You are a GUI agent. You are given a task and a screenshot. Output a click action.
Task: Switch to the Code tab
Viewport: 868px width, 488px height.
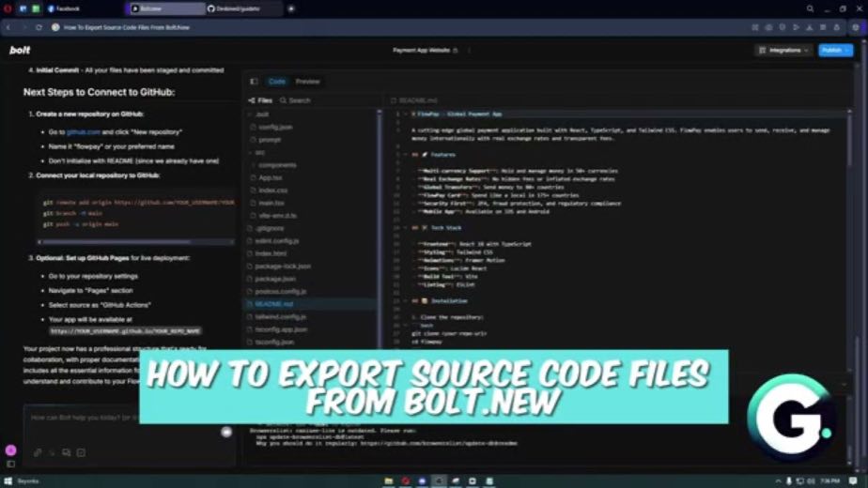[277, 82]
